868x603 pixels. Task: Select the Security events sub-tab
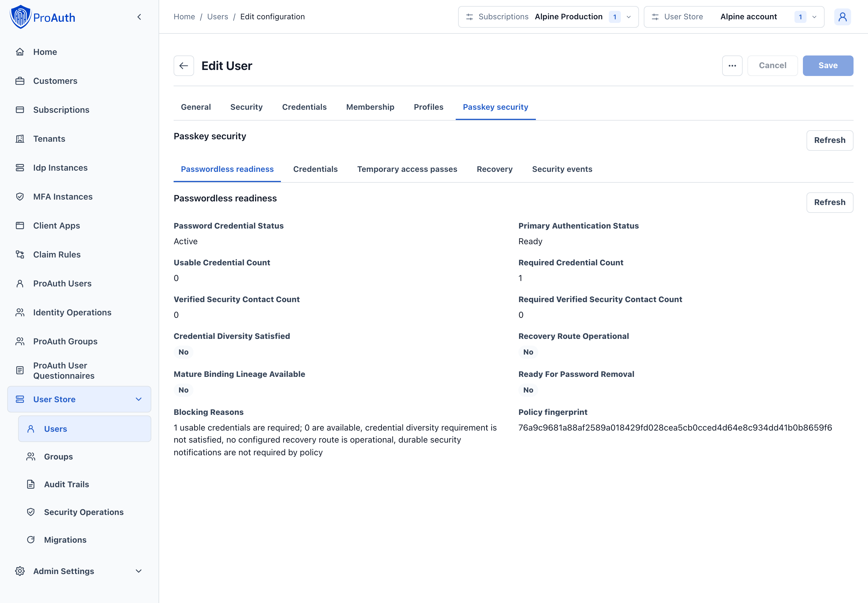pos(562,169)
